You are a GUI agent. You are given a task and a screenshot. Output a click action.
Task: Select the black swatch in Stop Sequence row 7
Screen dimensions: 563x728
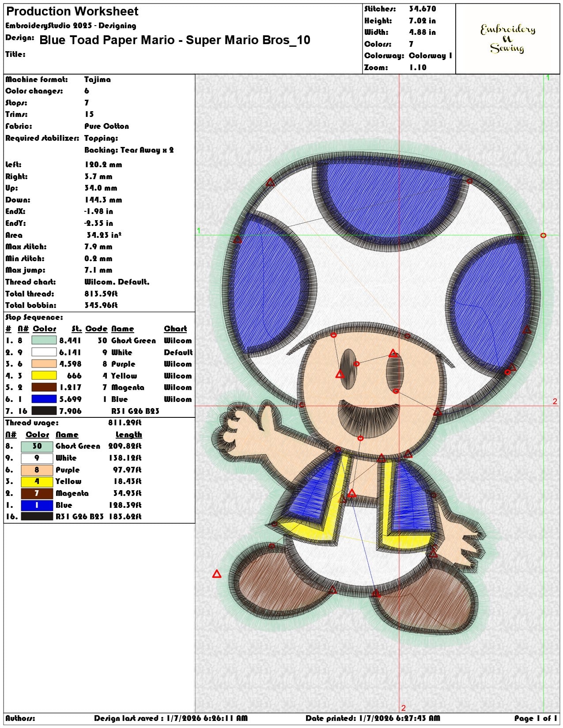[x=44, y=411]
